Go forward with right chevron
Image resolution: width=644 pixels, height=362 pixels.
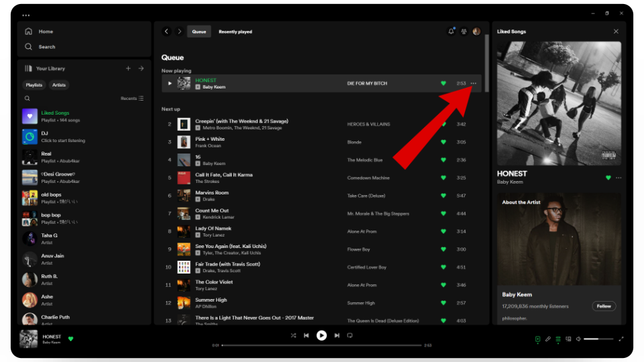(180, 32)
